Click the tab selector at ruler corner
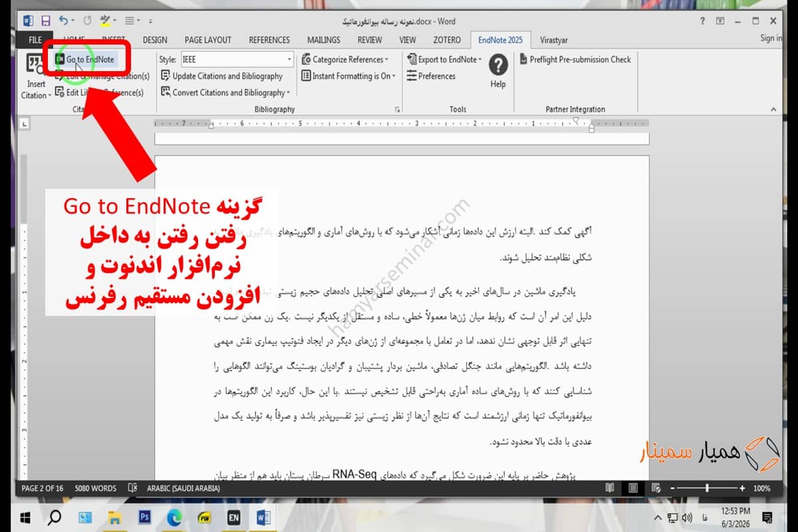The width and height of the screenshot is (798, 532). 25,124
